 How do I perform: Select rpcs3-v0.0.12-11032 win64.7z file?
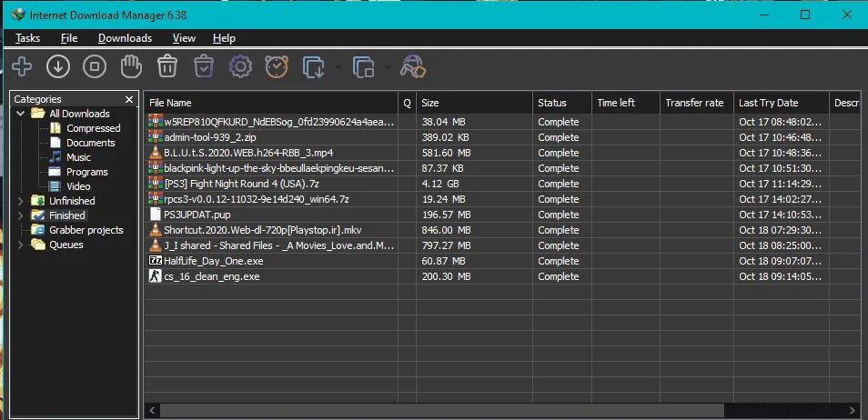point(257,199)
